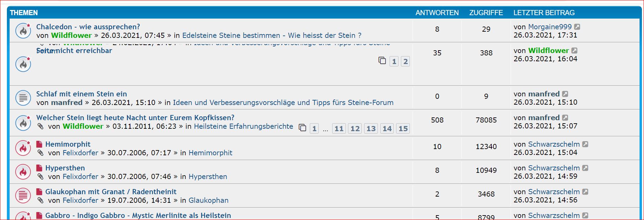Jump to Wildflower's latest post from 16:04
The width and height of the screenshot is (644, 220).
[x=574, y=51]
